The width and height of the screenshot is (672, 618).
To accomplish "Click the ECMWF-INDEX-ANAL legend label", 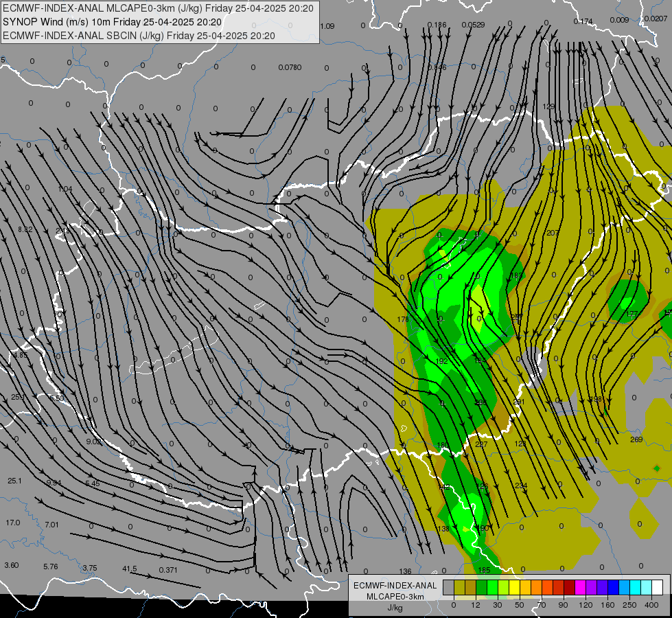I will (395, 586).
